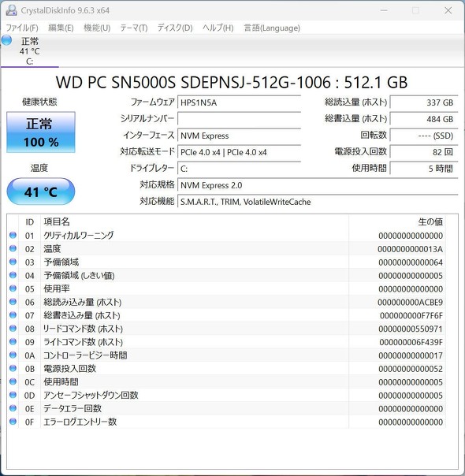Open the ディスク(D) menu

tap(175, 28)
